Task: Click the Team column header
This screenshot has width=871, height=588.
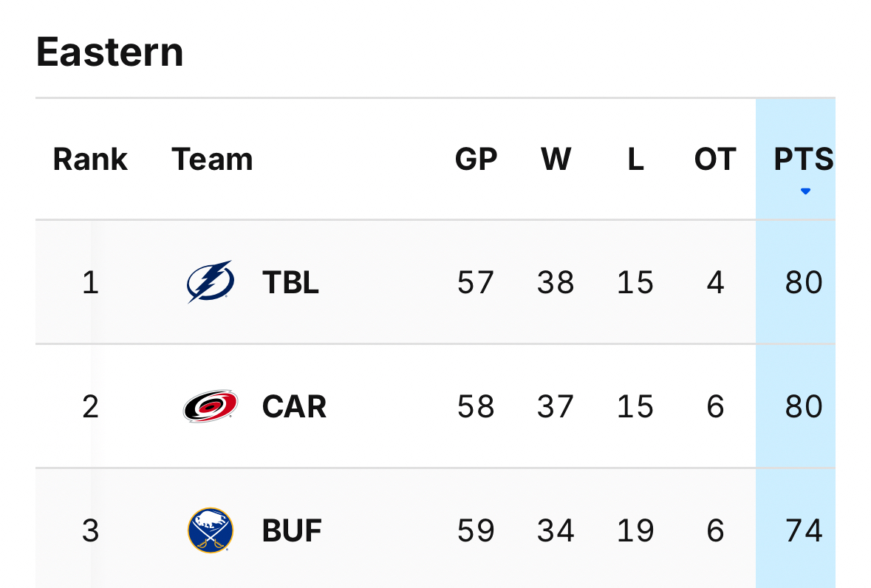Action: click(212, 160)
